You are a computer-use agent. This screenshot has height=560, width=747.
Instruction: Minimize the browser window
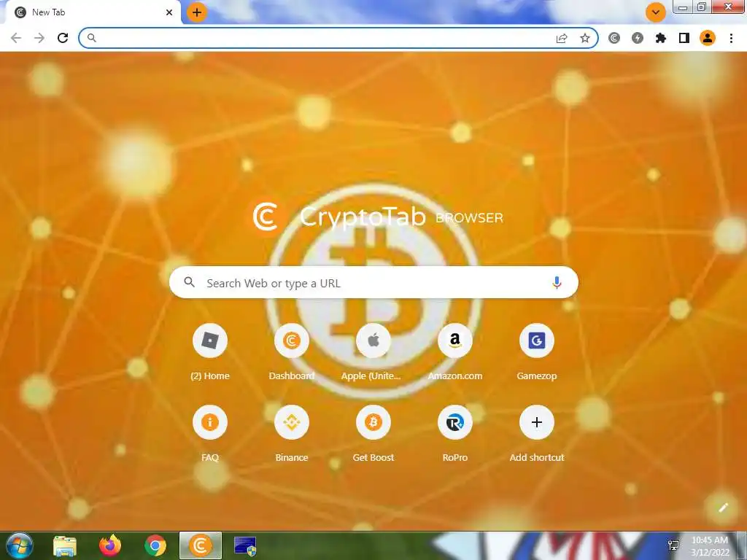click(x=683, y=7)
